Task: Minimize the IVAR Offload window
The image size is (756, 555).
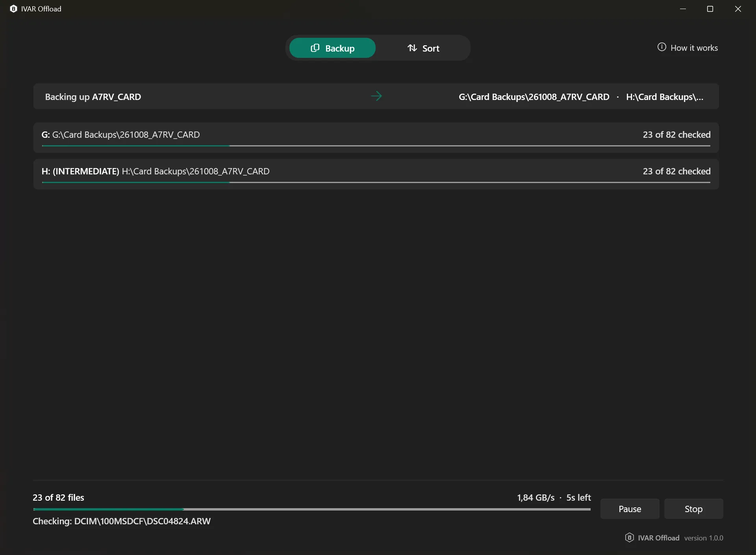Action: [683, 9]
